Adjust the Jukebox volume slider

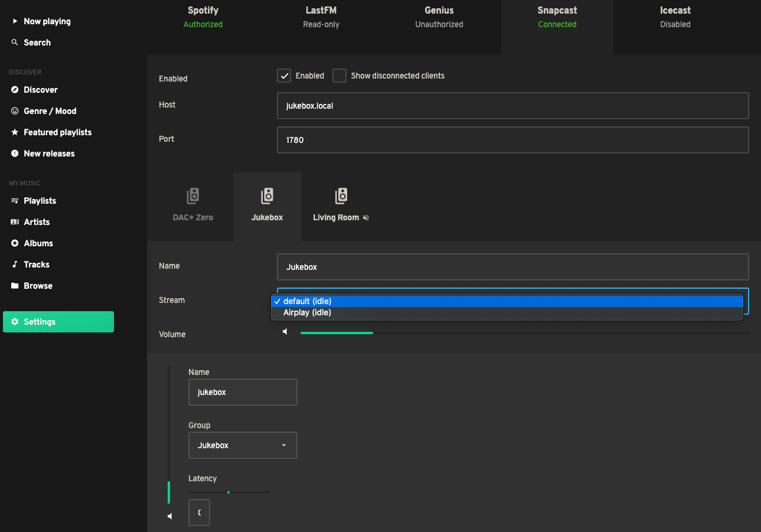[x=373, y=332]
